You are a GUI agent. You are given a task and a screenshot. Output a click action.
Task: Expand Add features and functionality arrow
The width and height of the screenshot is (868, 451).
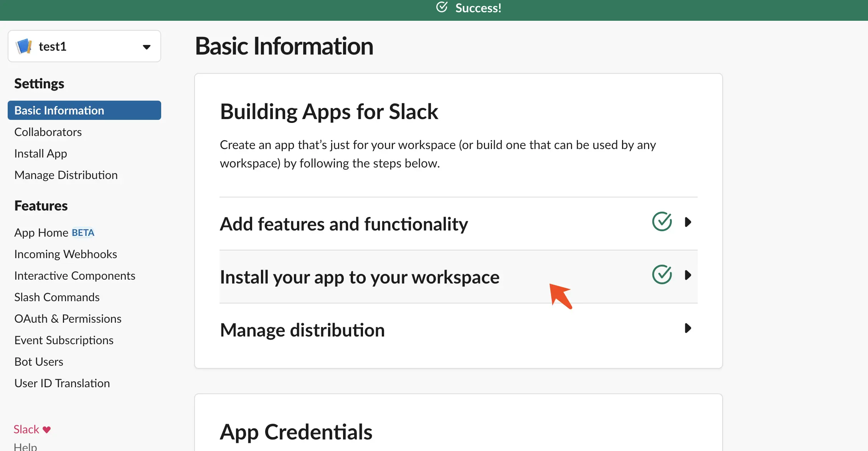[688, 222]
